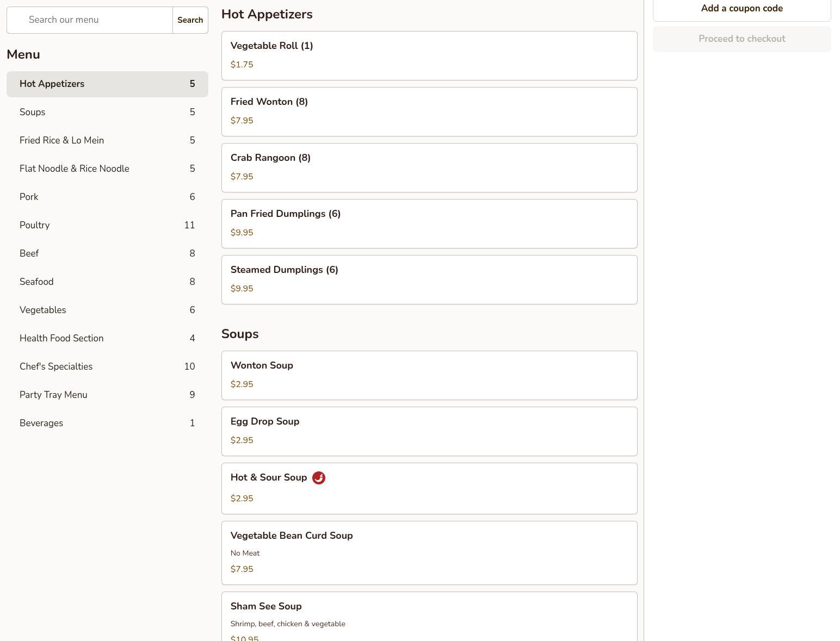Viewport: 840px width, 641px height.
Task: Click the spicy chili icon on Hot & Sour Soup
Action: [x=319, y=478]
